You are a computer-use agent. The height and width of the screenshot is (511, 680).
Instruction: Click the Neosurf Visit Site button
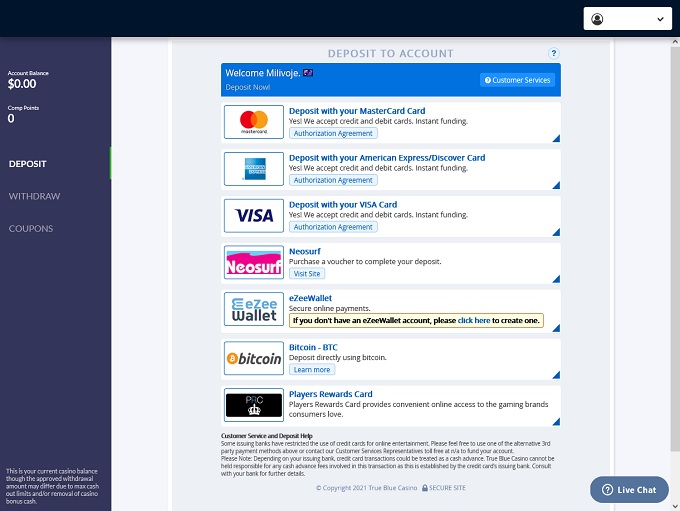[x=307, y=274]
